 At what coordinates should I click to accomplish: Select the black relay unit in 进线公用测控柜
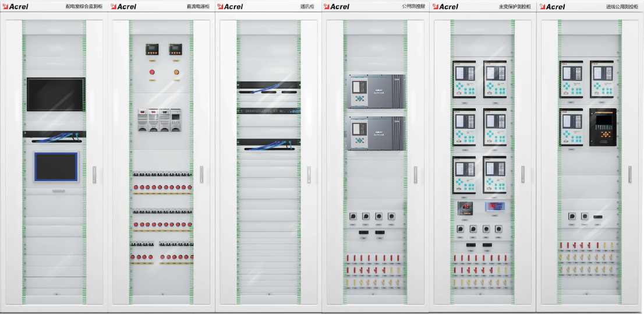pos(603,127)
